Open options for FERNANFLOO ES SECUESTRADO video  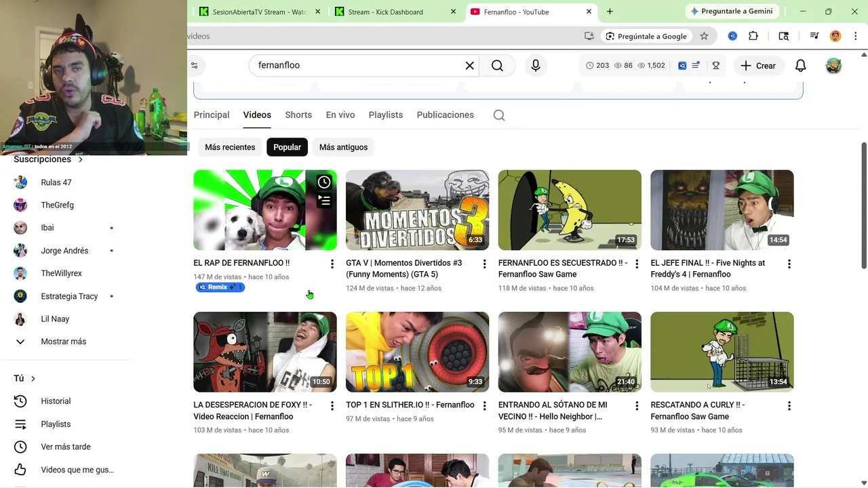(637, 264)
